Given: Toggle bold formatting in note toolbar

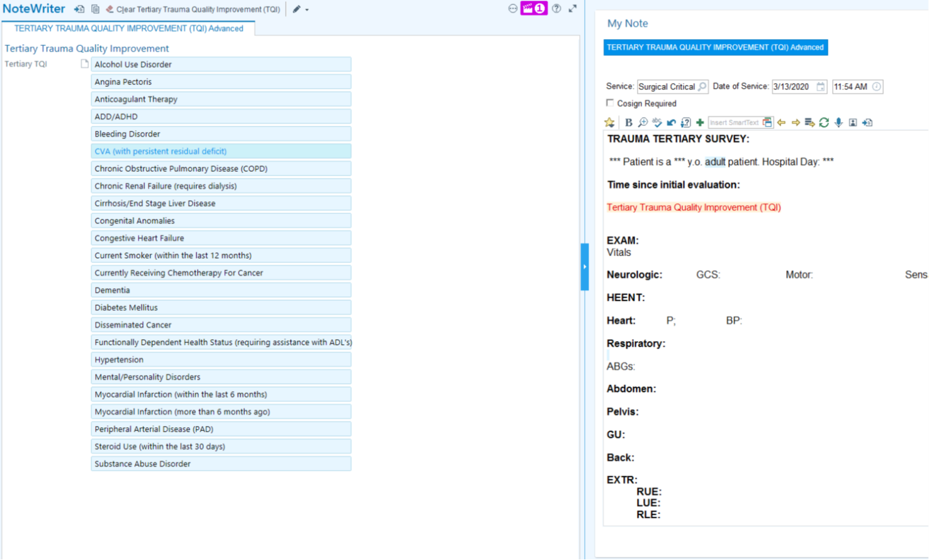Looking at the screenshot, I should click(x=628, y=123).
